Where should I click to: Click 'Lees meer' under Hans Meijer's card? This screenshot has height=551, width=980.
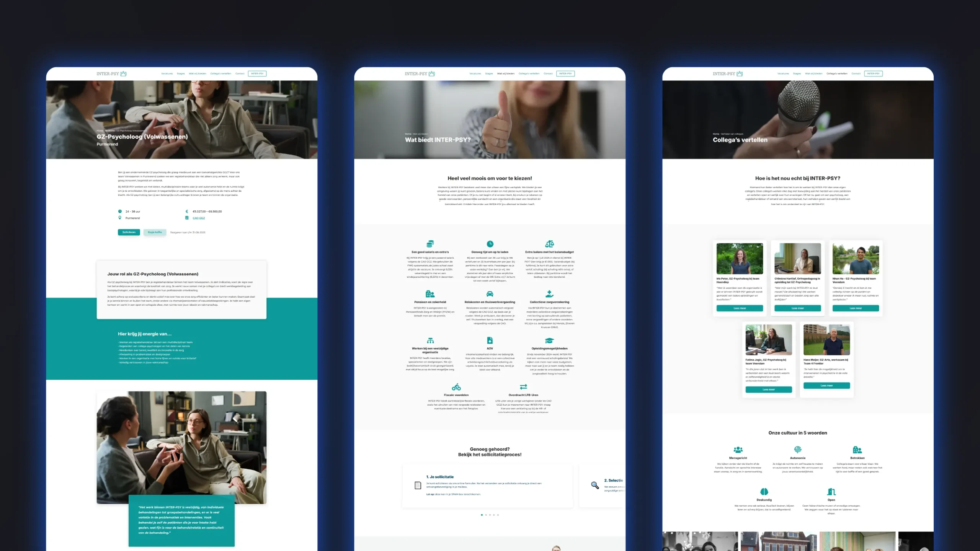pyautogui.click(x=826, y=386)
